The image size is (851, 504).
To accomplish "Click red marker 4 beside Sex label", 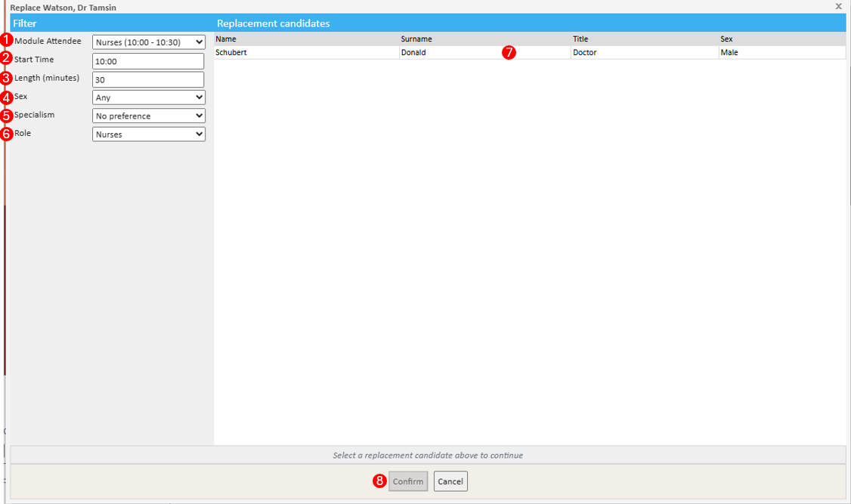I will (x=7, y=97).
